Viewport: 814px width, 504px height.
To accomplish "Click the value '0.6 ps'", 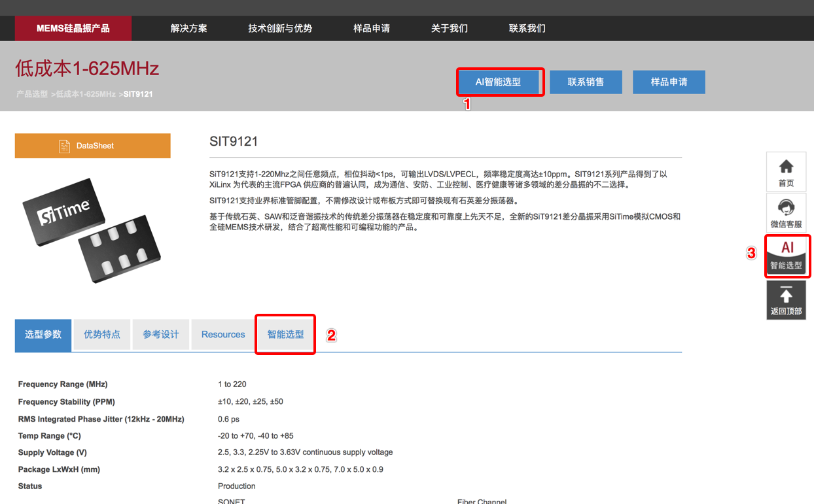I will point(228,419).
